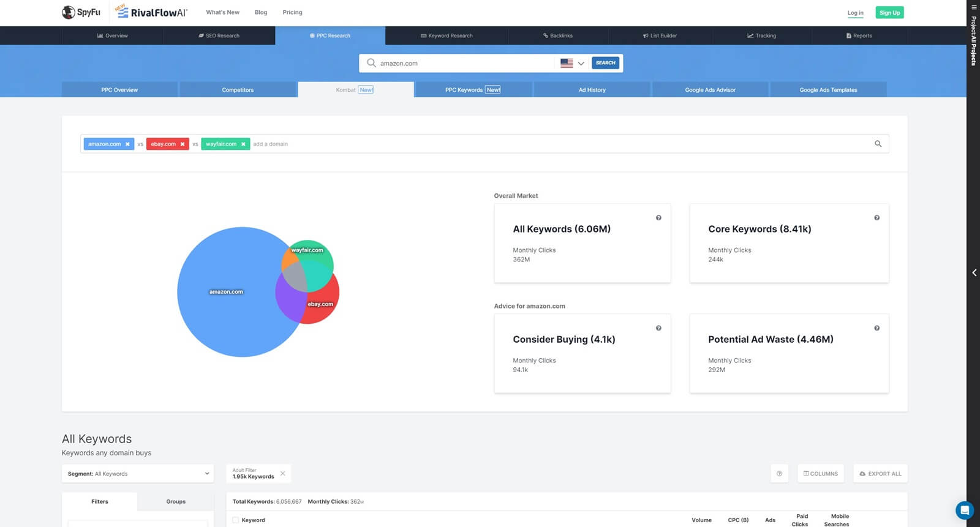The width and height of the screenshot is (980, 527).
Task: Open the Segment: All Keywords dropdown
Action: (x=138, y=474)
